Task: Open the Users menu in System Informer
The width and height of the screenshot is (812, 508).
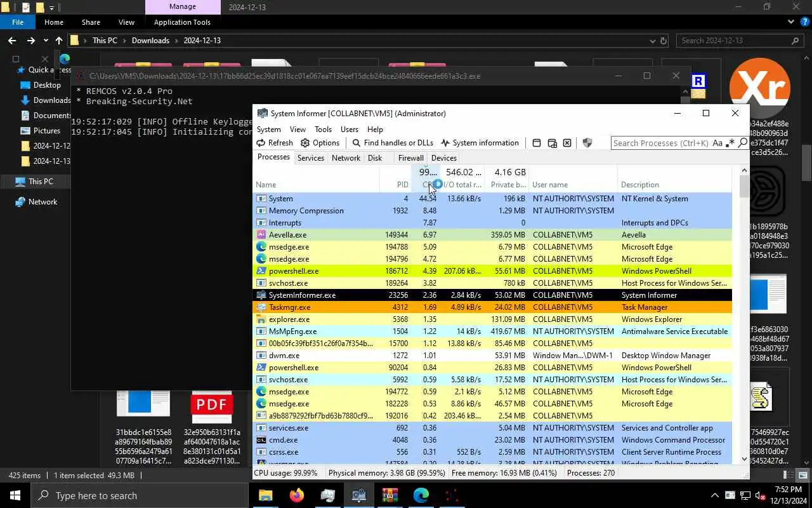Action: tap(350, 129)
